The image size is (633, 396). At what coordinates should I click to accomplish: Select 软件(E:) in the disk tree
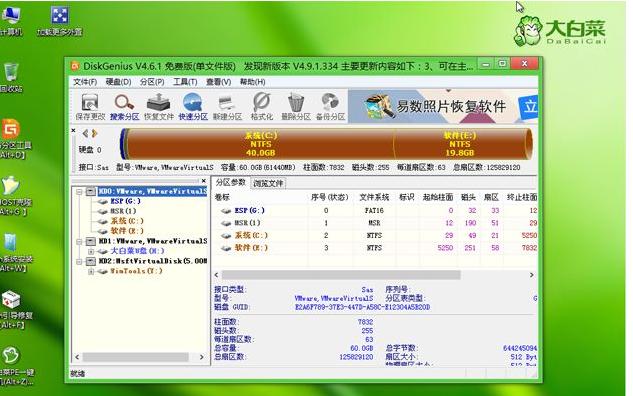[x=127, y=231]
